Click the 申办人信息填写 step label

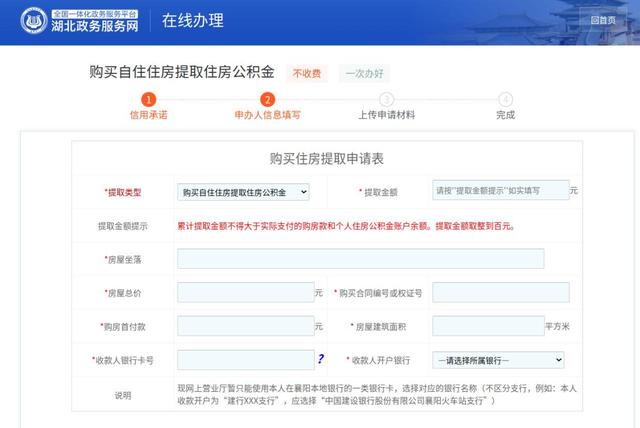267,115
